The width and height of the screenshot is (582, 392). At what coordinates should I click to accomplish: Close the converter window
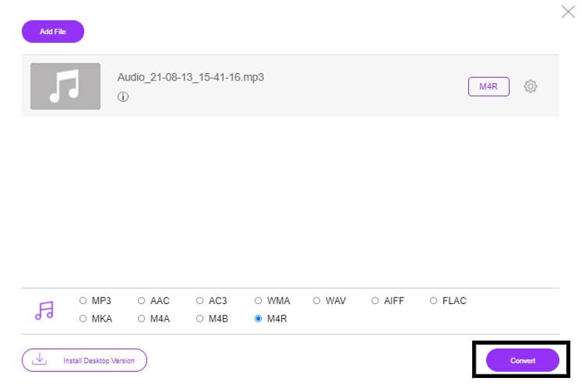tap(568, 12)
